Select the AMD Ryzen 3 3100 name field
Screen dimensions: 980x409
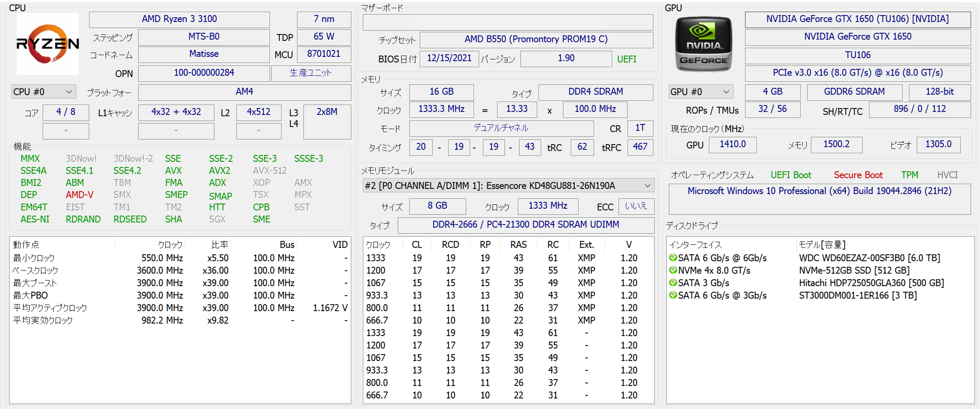[x=179, y=19]
